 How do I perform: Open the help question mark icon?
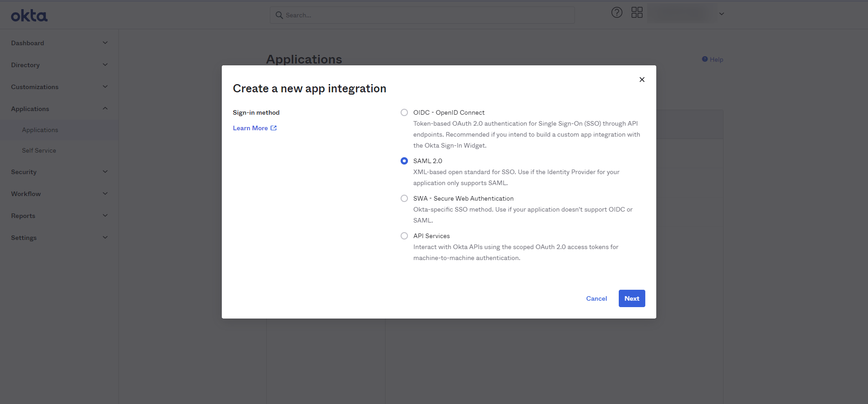616,13
